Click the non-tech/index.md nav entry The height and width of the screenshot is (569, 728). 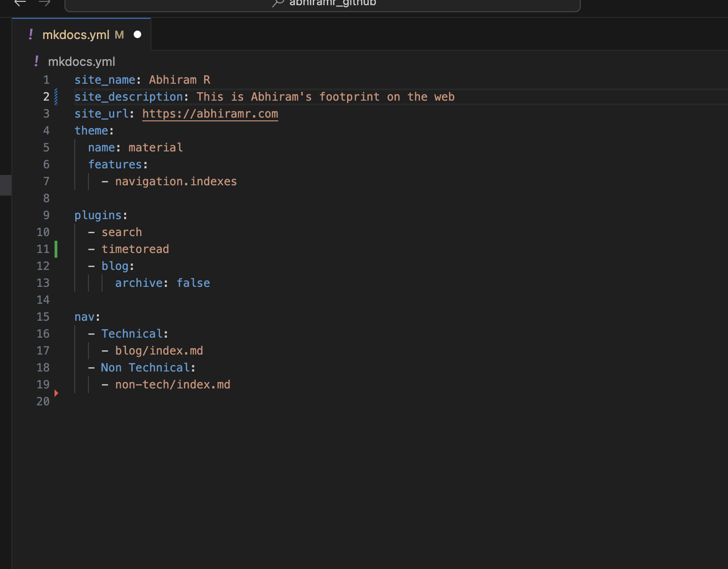[172, 385]
